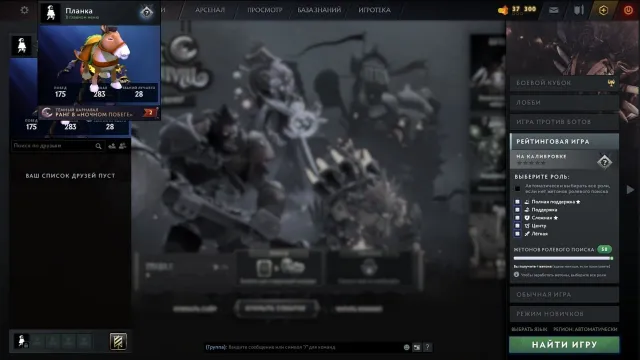Image resolution: width=640 pixels, height=360 pixels.
Task: Click the Планка profile name
Action: [x=79, y=11]
